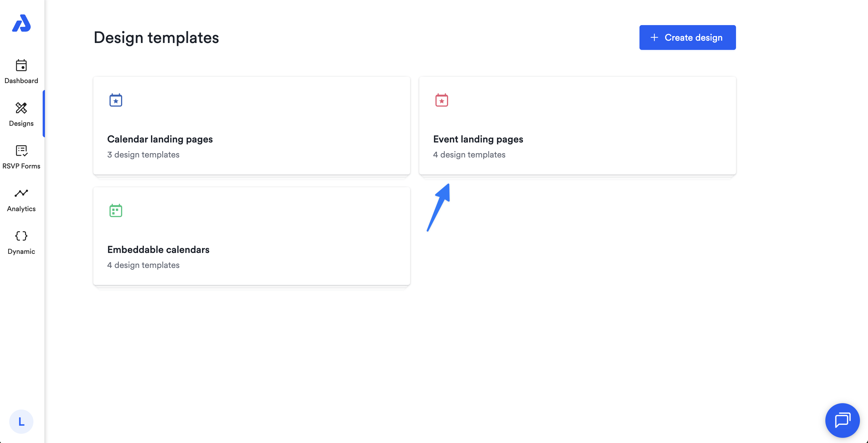Open the Event landing pages title
Image resolution: width=868 pixels, height=443 pixels.
[478, 139]
